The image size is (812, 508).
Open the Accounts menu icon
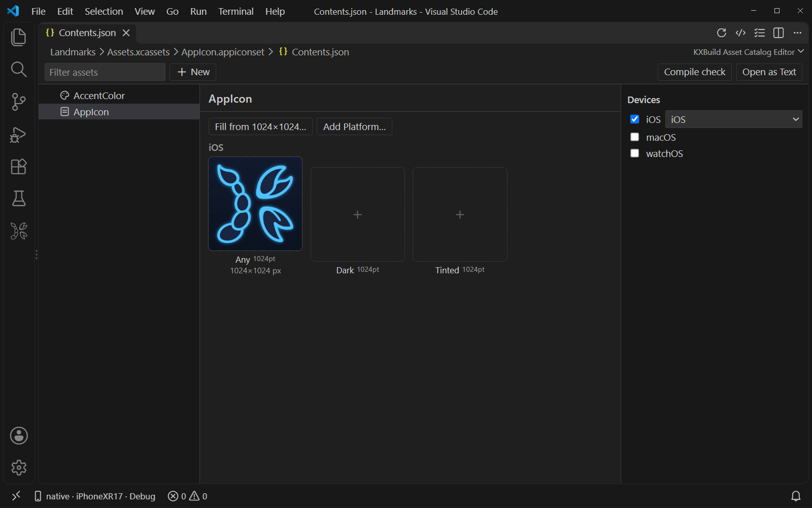19,436
